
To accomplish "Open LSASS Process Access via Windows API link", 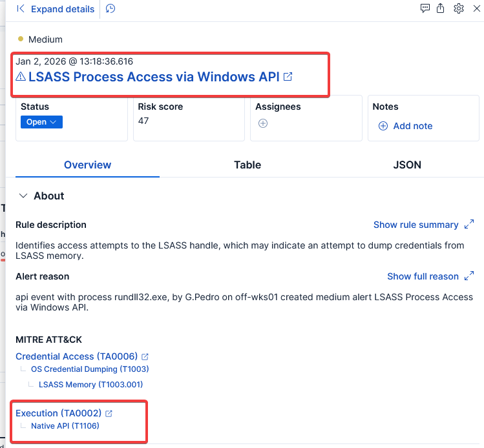I will 154,77.
